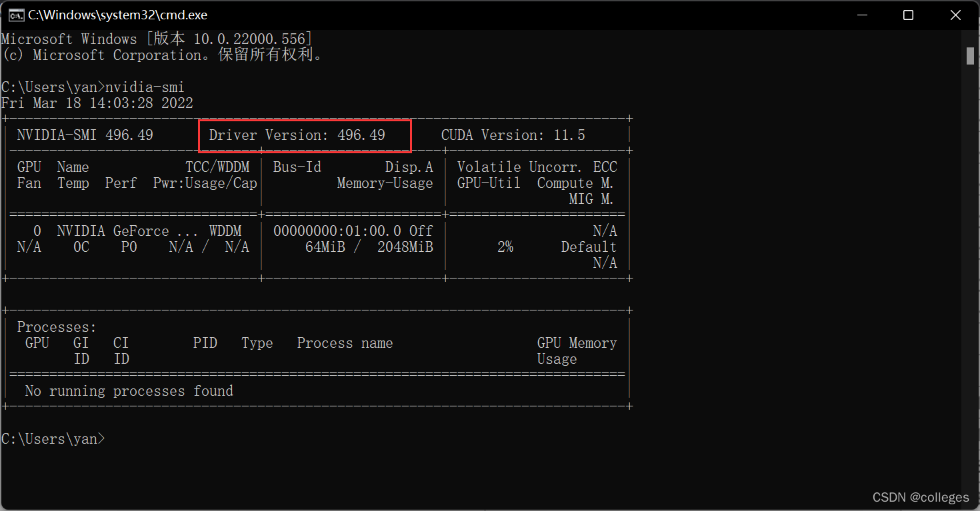Click the vertical scrollbar thumb
Screen dimensions: 980x511
tap(971, 56)
